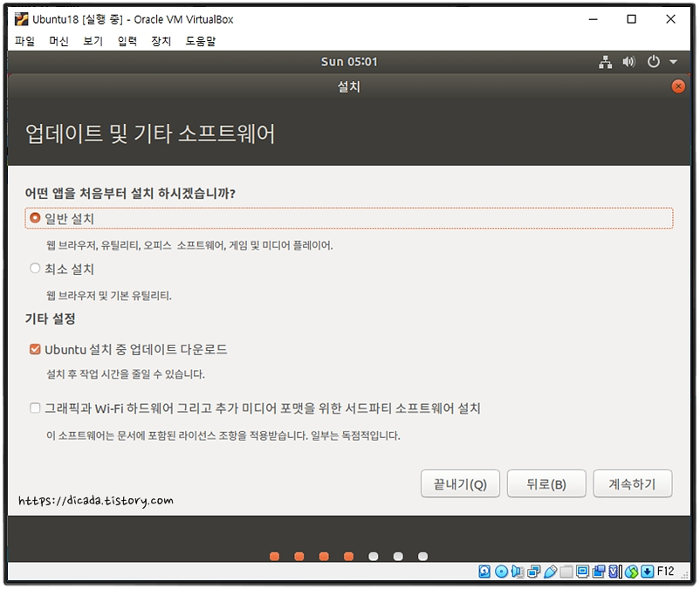
Task: Click the 끝내기(Q) button
Action: (x=460, y=483)
